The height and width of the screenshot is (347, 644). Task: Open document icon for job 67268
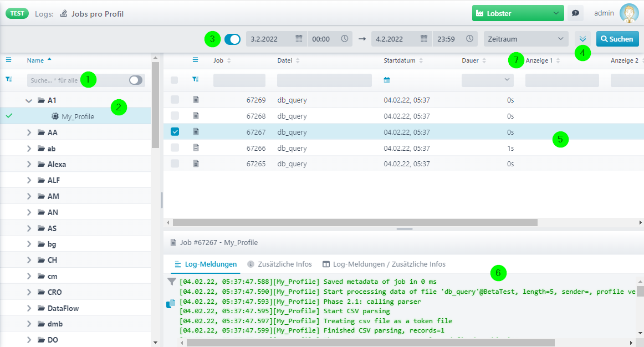coord(196,115)
